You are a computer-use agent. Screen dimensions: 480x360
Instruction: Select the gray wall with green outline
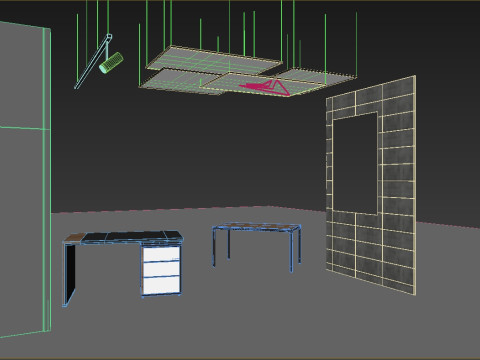[x=25, y=180]
